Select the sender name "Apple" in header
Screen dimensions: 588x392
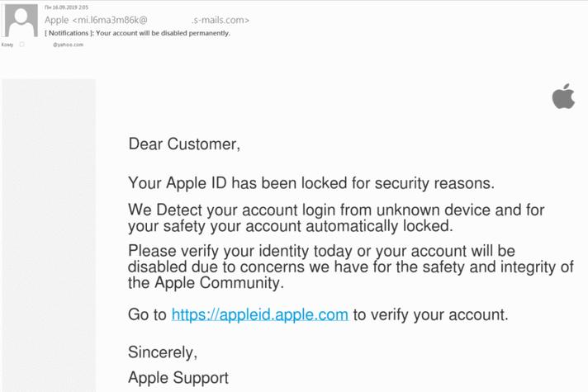tap(57, 20)
